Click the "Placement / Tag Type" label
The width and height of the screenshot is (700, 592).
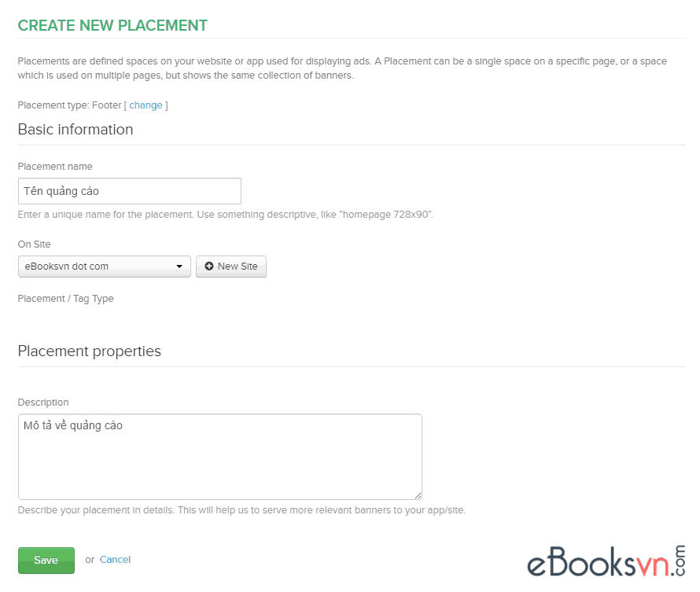click(65, 299)
